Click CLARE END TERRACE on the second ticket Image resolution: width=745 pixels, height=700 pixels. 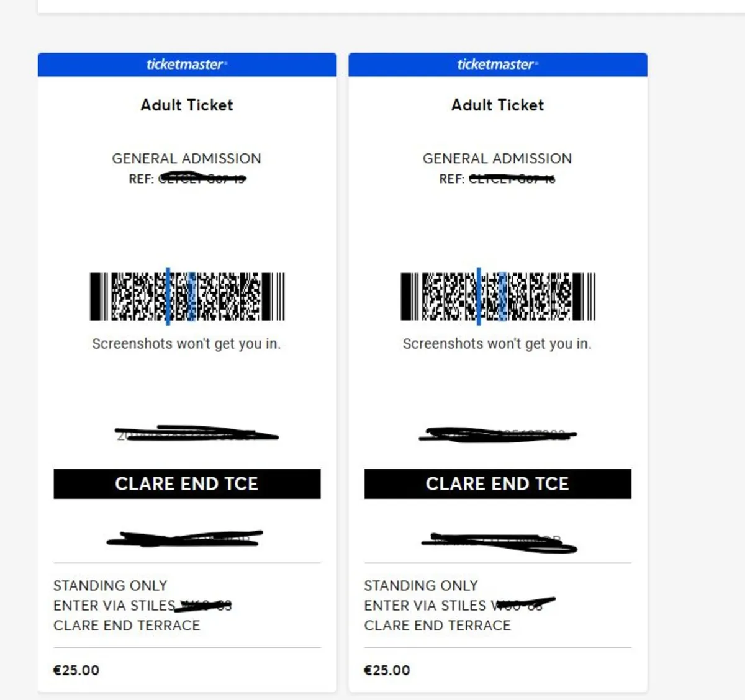437,626
